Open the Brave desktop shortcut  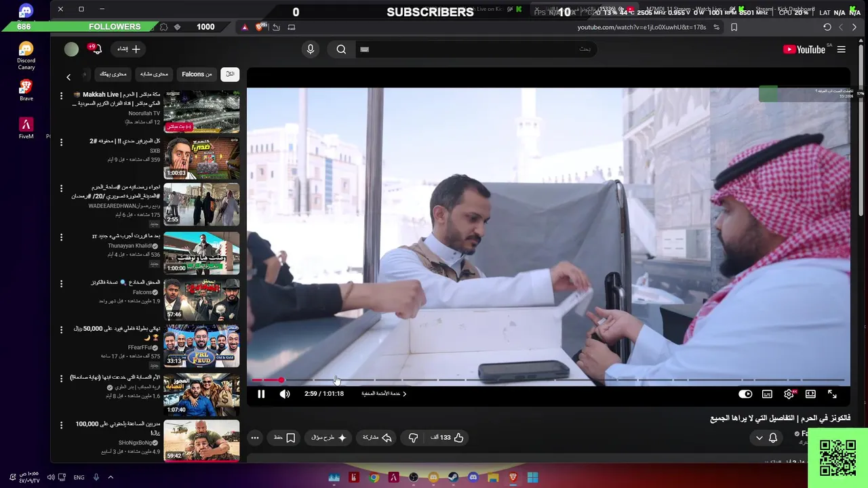(x=26, y=90)
